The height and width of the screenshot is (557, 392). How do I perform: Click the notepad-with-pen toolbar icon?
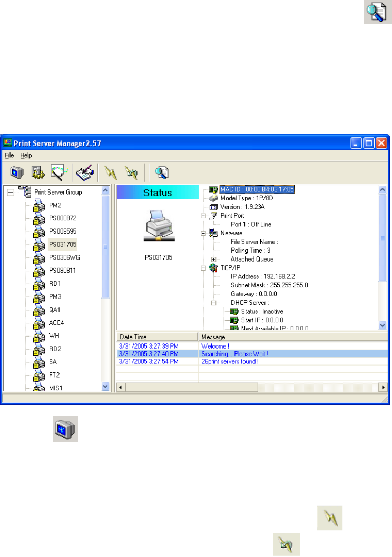(x=85, y=172)
